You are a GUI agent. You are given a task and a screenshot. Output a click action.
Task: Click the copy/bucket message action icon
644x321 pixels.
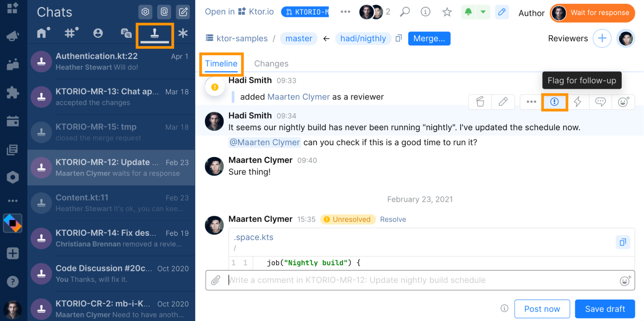(480, 102)
